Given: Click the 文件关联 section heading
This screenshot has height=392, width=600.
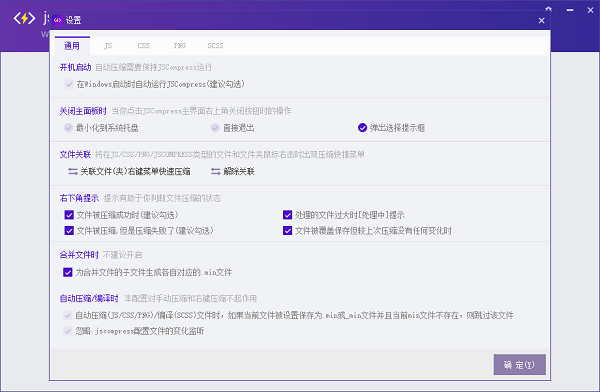Looking at the screenshot, I should [x=75, y=154].
